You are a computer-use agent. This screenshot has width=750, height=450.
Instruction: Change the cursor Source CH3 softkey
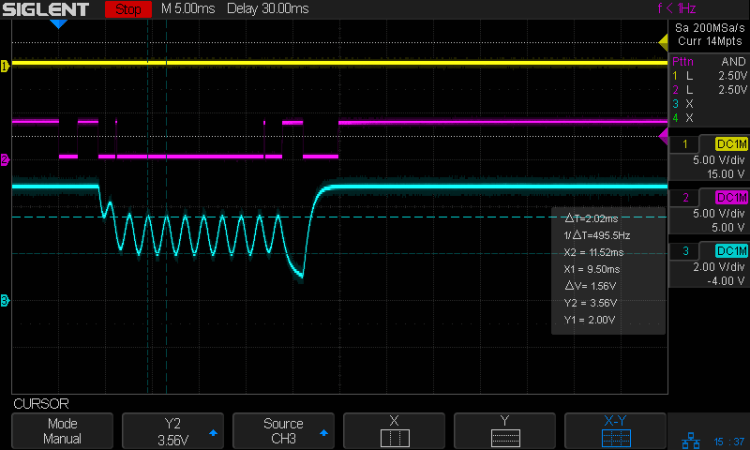(x=283, y=431)
